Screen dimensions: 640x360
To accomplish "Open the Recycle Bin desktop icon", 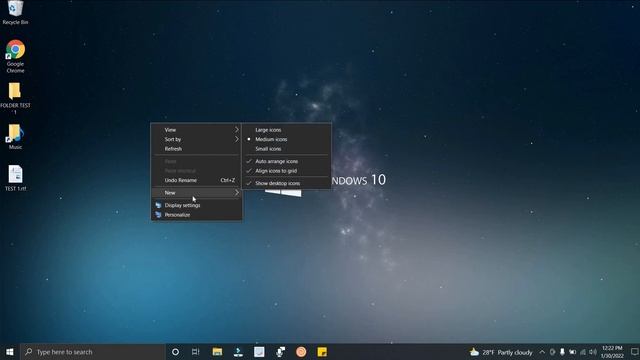I will [15, 12].
